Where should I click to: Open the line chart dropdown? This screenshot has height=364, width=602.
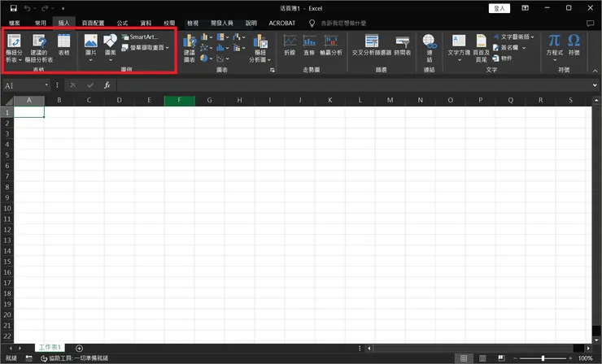tap(207, 48)
